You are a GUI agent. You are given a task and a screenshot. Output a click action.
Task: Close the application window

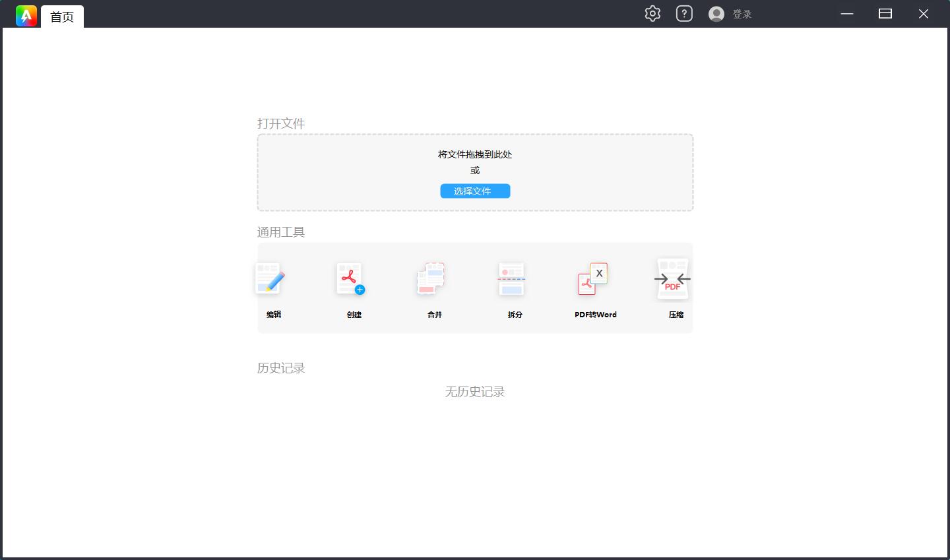point(924,14)
